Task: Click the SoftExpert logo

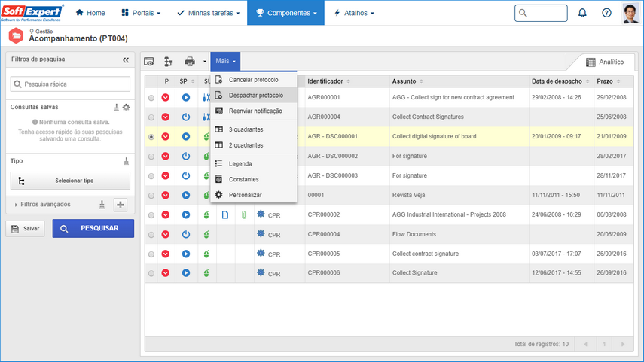Action: (32, 13)
